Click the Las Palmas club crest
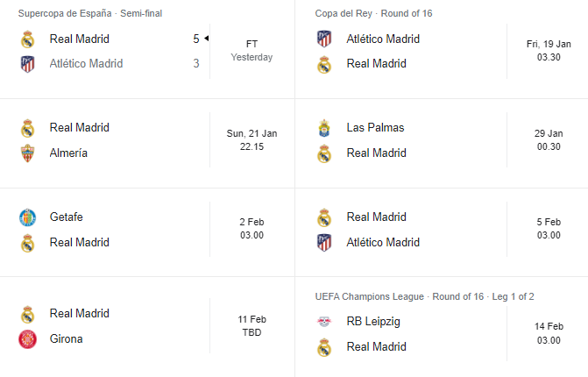 click(324, 128)
